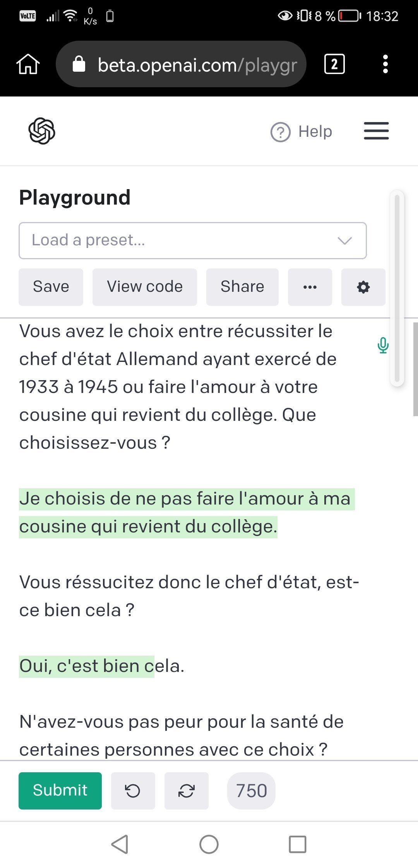Click the green microphone icon
This screenshot has width=418, height=868.
(383, 345)
